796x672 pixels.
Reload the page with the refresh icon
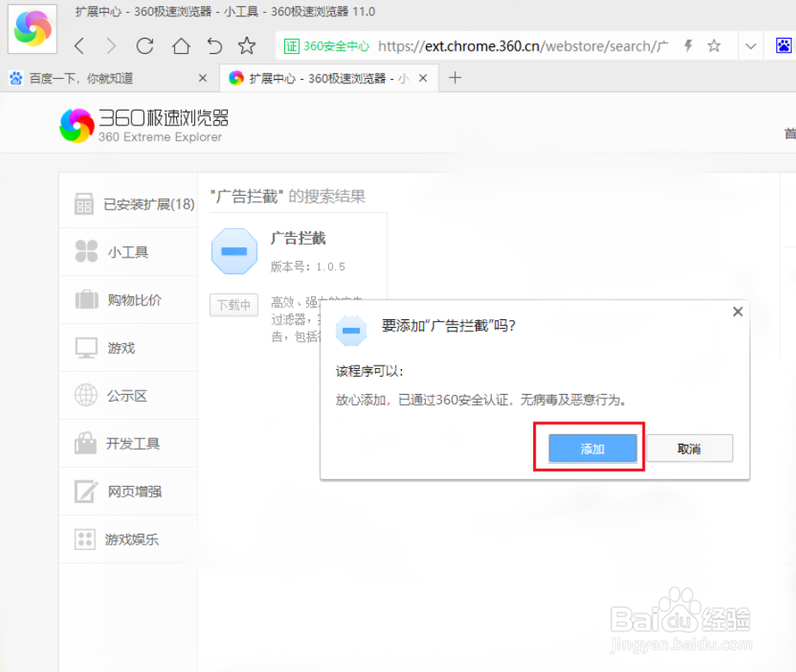coord(145,46)
